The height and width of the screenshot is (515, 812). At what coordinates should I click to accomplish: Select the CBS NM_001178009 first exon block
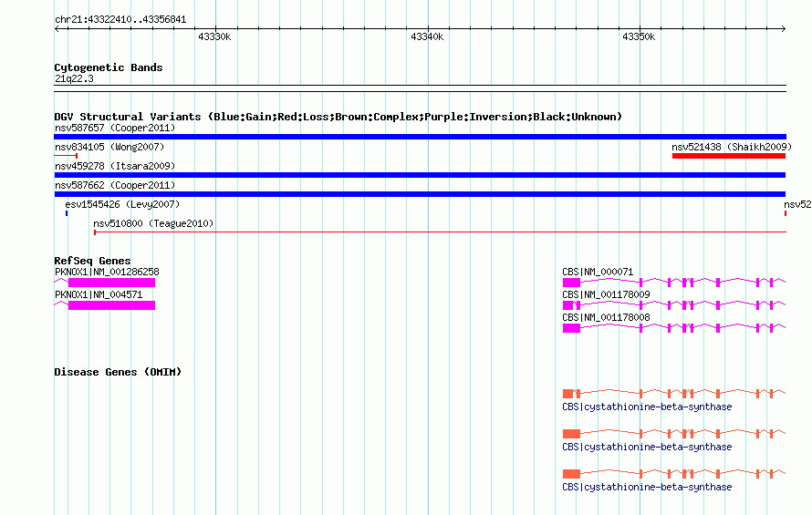[568, 304]
